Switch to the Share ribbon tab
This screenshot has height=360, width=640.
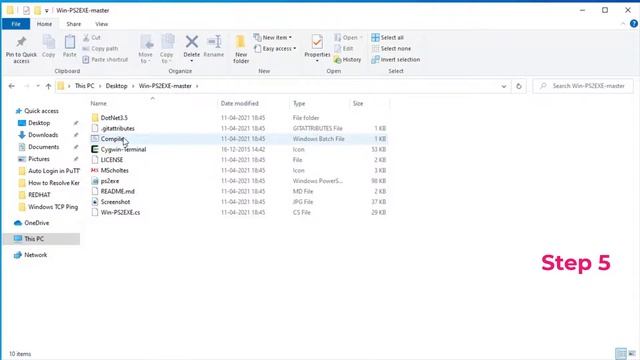click(74, 24)
